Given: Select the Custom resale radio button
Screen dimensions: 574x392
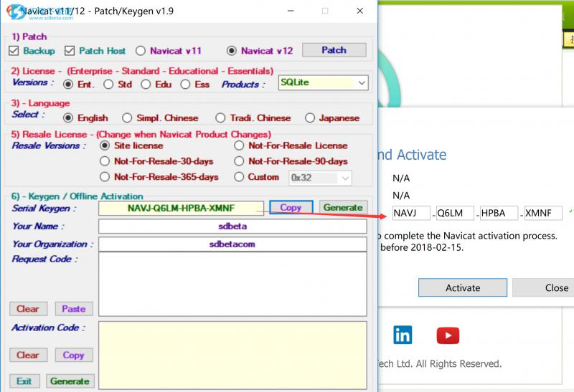Looking at the screenshot, I should pyautogui.click(x=239, y=177).
